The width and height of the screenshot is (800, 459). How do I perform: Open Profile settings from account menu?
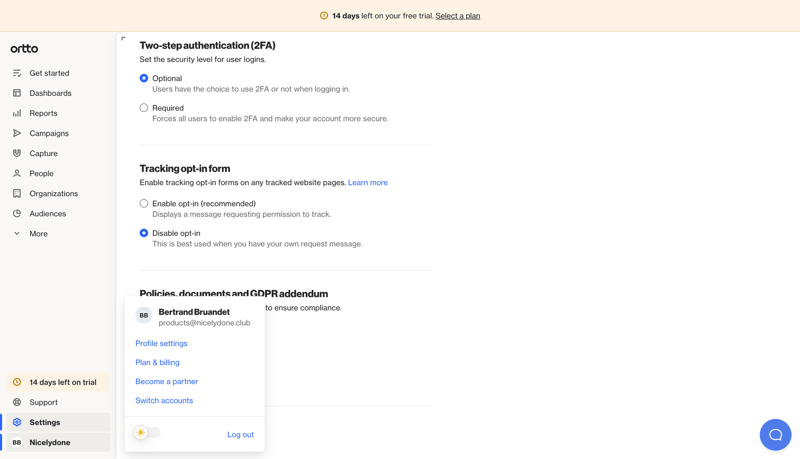161,343
